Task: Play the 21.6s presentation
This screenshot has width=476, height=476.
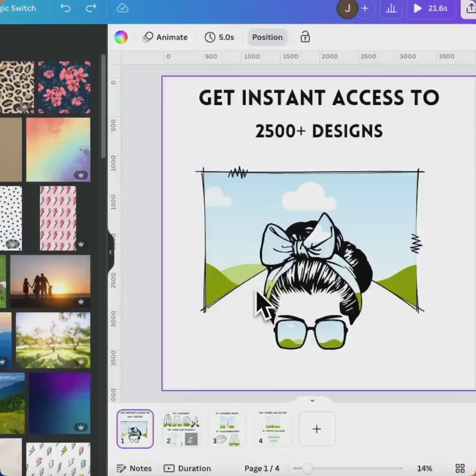Action: click(430, 9)
